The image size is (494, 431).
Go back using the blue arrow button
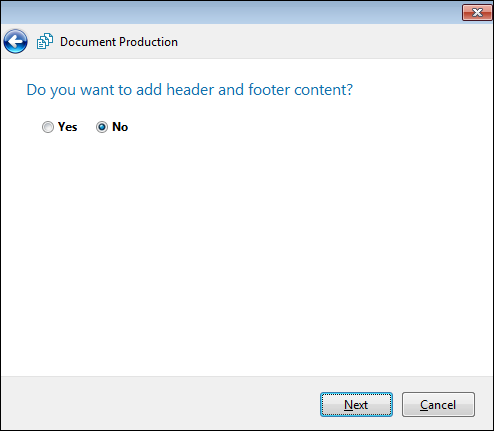pos(15,42)
